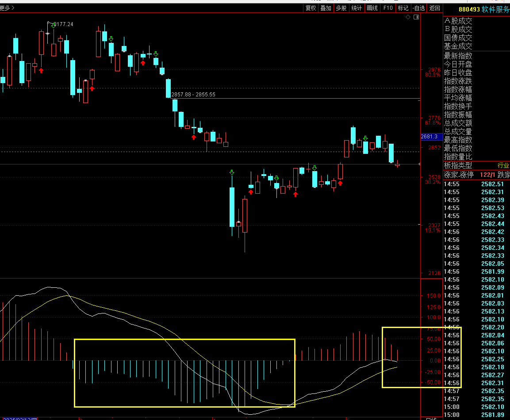This screenshot has width=510, height=420.
Task: Select the 2582.13 tick row
Action: (x=477, y=311)
